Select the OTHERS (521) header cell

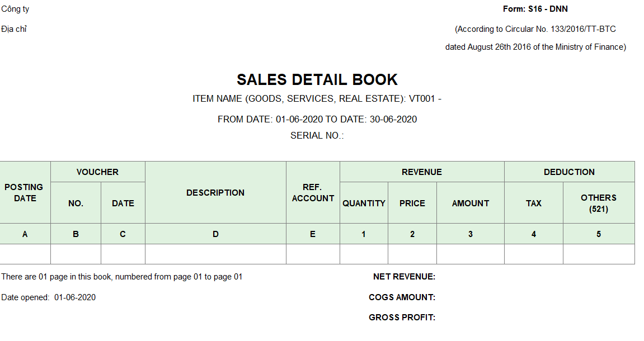(x=599, y=203)
